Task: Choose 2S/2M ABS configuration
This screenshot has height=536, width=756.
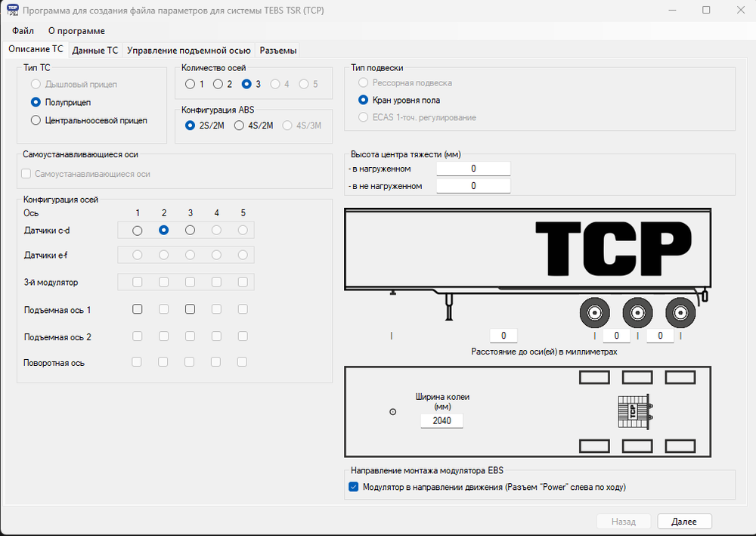Action: pyautogui.click(x=205, y=125)
